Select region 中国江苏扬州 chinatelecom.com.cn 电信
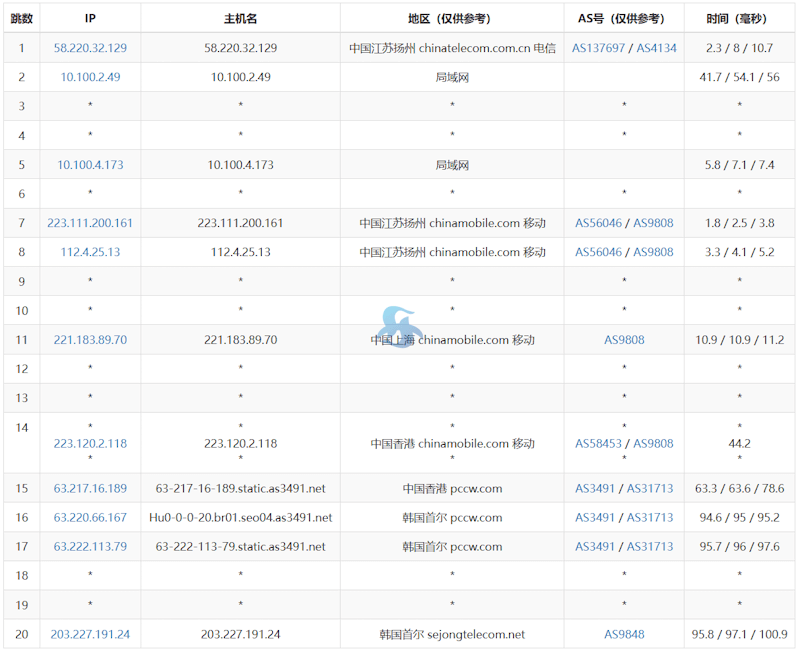The image size is (800, 653). (452, 48)
